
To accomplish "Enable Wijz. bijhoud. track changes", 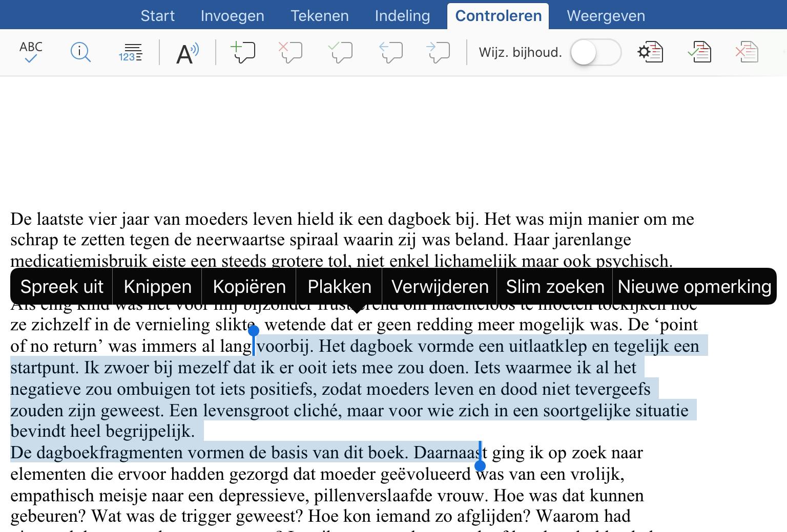I will pos(595,52).
